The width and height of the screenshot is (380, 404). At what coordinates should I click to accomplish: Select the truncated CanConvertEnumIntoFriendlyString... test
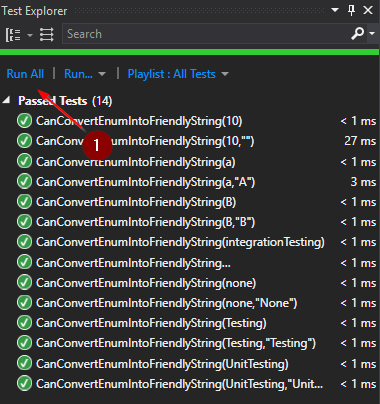[133, 263]
